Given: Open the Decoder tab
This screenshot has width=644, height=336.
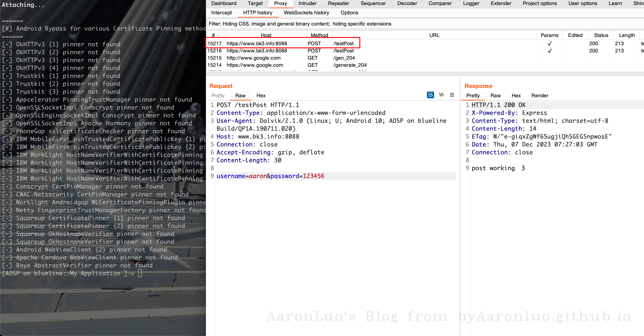Looking at the screenshot, I should coord(407,3).
